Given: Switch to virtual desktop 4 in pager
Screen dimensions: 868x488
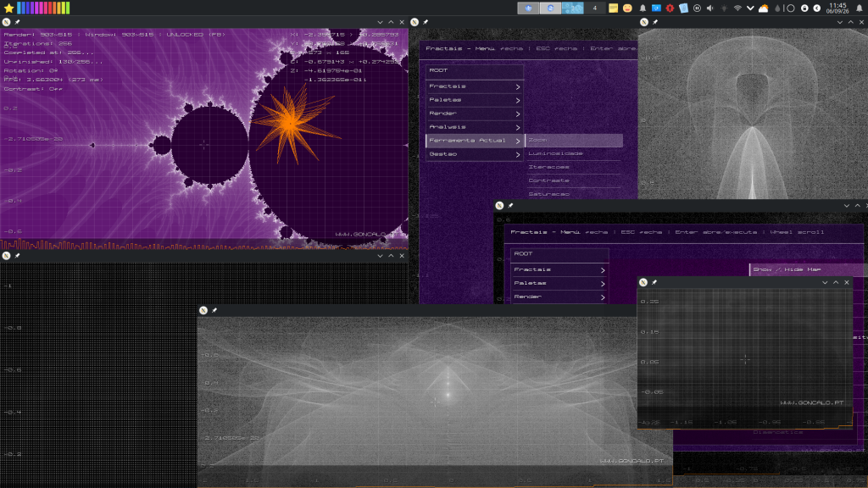Looking at the screenshot, I should [x=594, y=8].
